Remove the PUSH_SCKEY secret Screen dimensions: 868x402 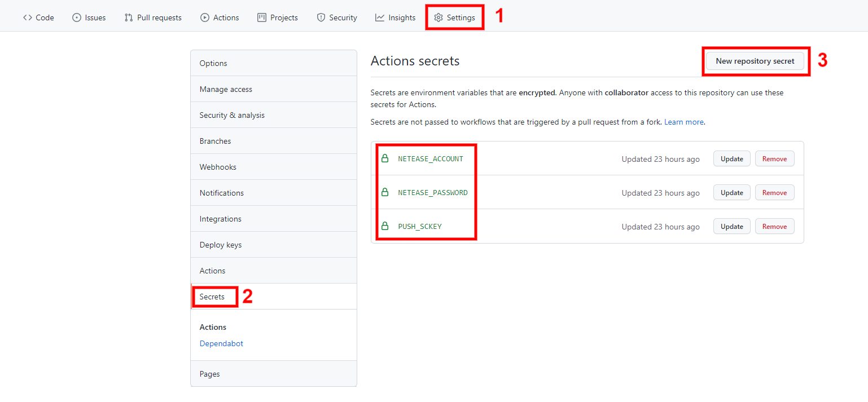pyautogui.click(x=774, y=227)
